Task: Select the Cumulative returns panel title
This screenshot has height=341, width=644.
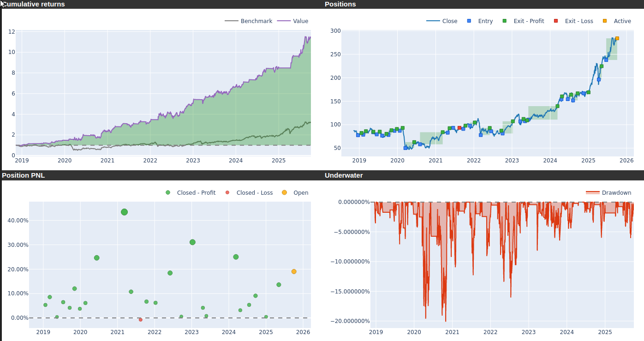Action: coord(33,4)
